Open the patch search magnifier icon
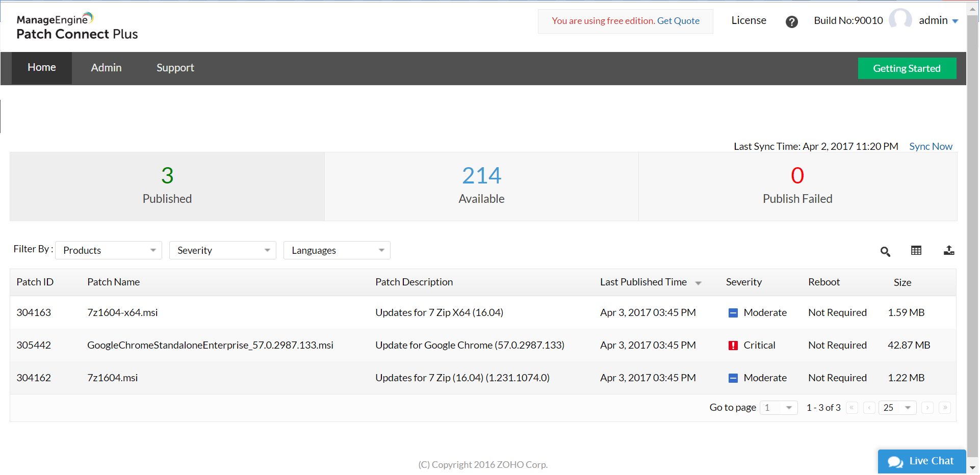 point(886,252)
